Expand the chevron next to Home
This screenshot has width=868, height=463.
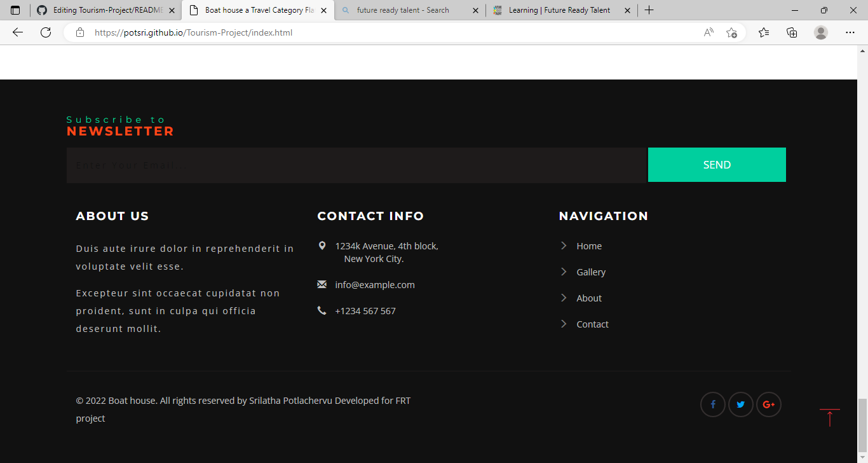click(x=563, y=245)
